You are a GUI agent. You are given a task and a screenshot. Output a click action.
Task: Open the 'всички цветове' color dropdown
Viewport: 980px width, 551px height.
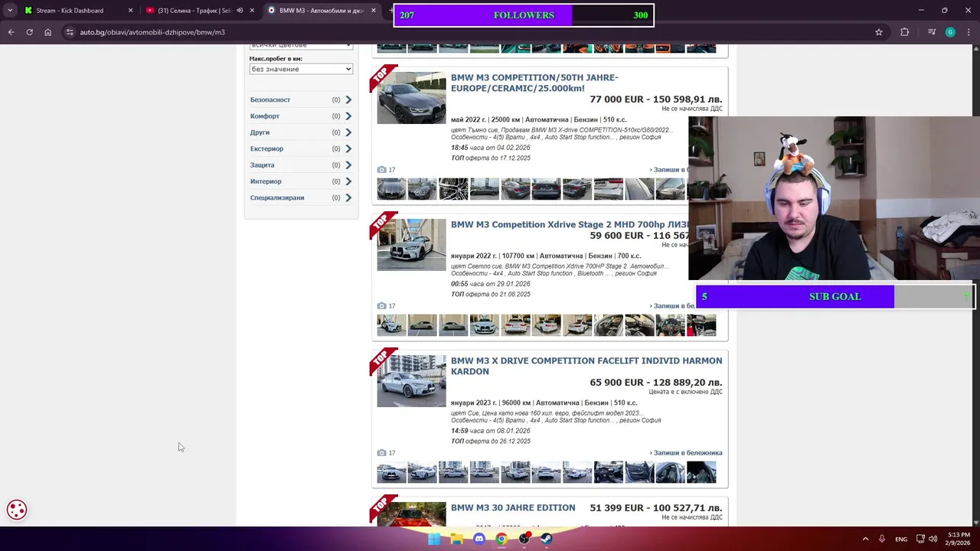[301, 46]
